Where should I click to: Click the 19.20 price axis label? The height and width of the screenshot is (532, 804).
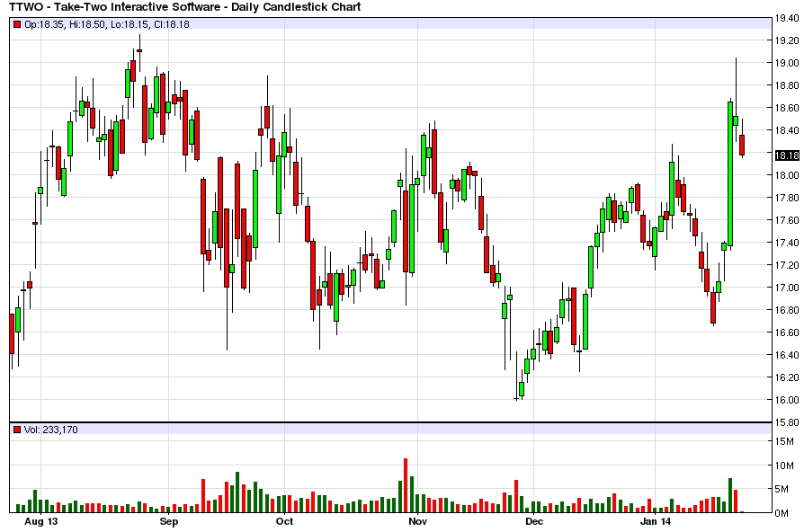[x=787, y=40]
